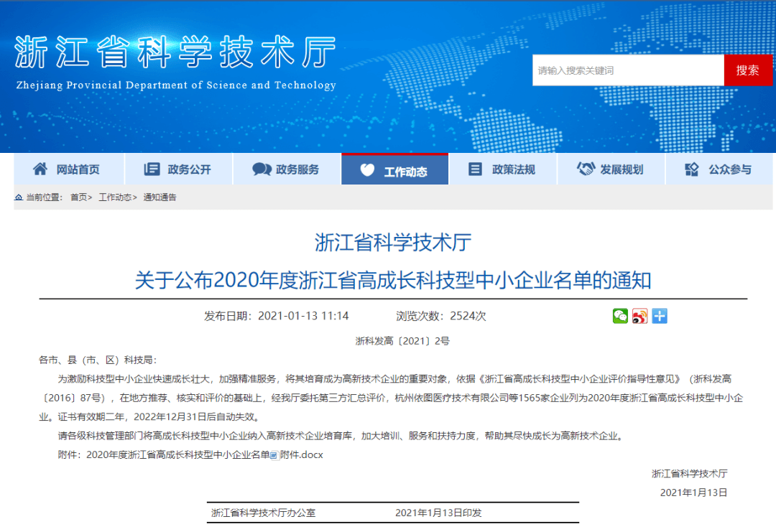Open more share options with the blue plus icon

pos(660,316)
